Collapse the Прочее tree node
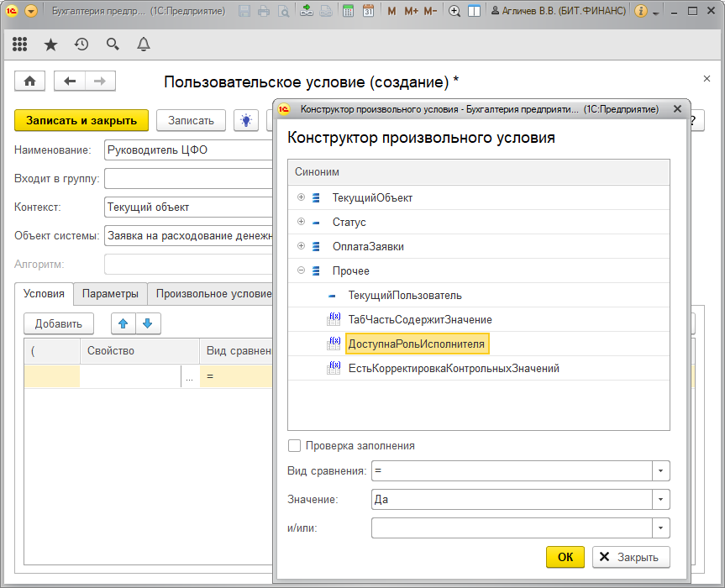Image resolution: width=725 pixels, height=588 pixels. (301, 270)
